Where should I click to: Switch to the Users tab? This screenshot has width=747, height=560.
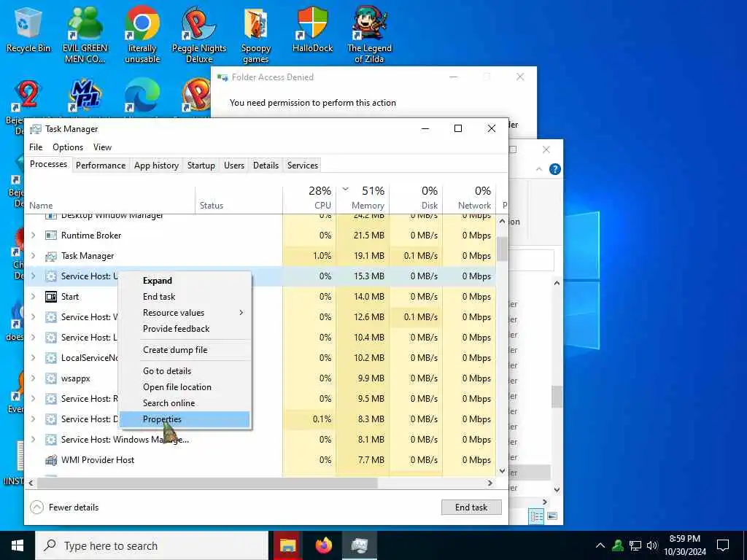click(234, 166)
